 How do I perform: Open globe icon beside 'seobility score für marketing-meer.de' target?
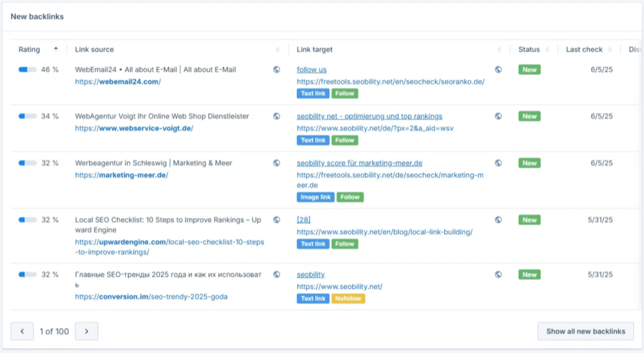tap(498, 163)
